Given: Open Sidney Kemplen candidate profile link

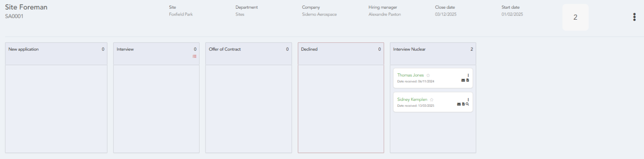Looking at the screenshot, I should (x=412, y=99).
